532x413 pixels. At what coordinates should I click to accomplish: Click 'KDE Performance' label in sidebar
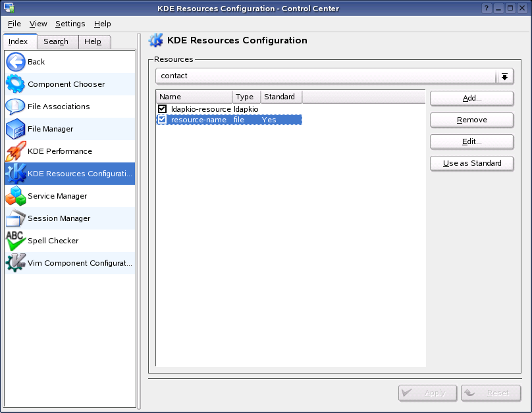pyautogui.click(x=60, y=151)
